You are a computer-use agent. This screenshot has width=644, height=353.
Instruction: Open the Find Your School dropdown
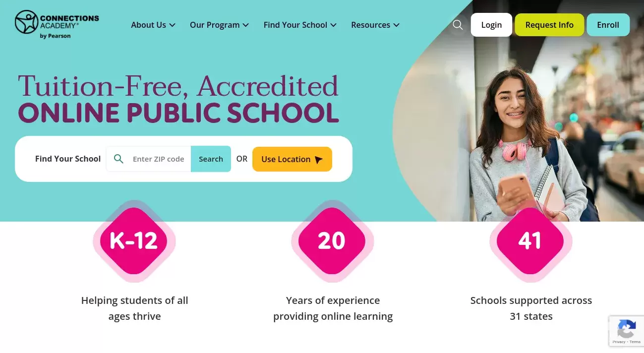click(300, 25)
